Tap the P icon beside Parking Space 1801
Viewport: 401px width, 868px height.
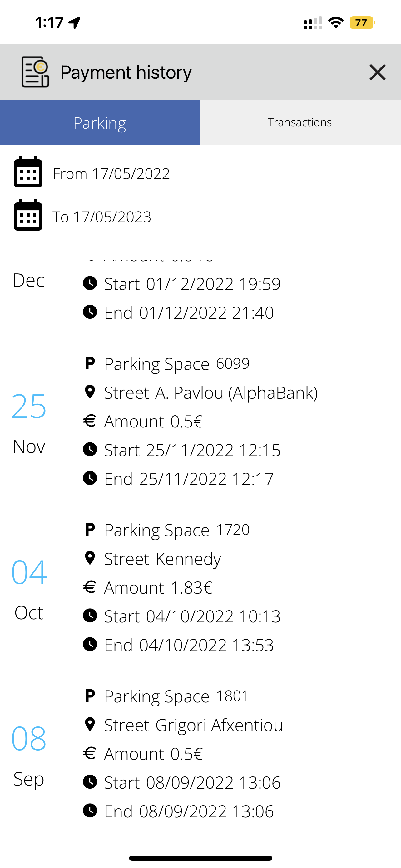(x=90, y=696)
